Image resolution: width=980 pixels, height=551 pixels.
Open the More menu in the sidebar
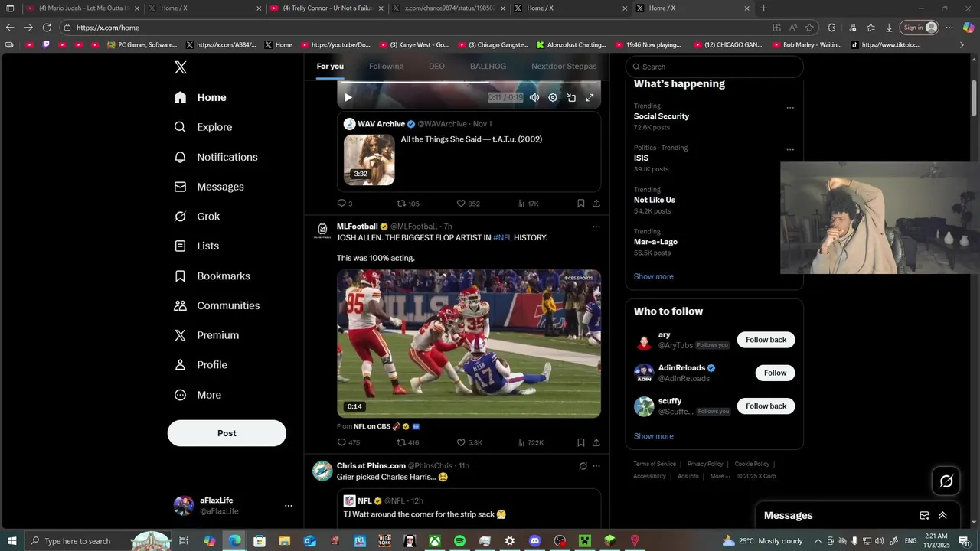(x=180, y=395)
